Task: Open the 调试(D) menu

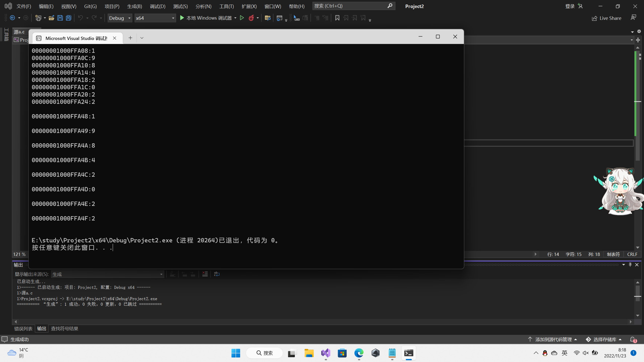Action: click(157, 6)
